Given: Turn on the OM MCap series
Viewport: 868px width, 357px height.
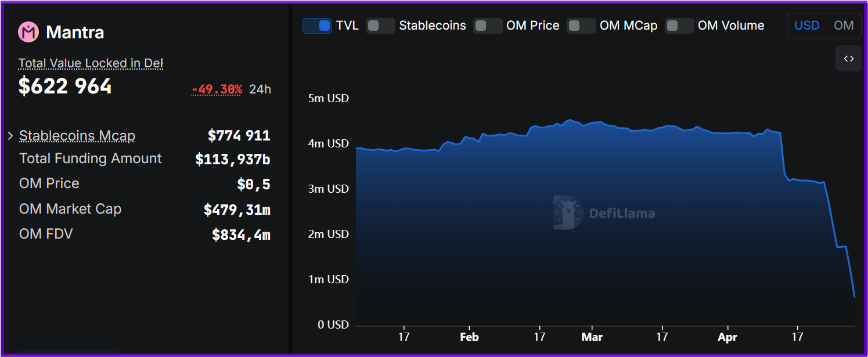Looking at the screenshot, I should coord(581,26).
